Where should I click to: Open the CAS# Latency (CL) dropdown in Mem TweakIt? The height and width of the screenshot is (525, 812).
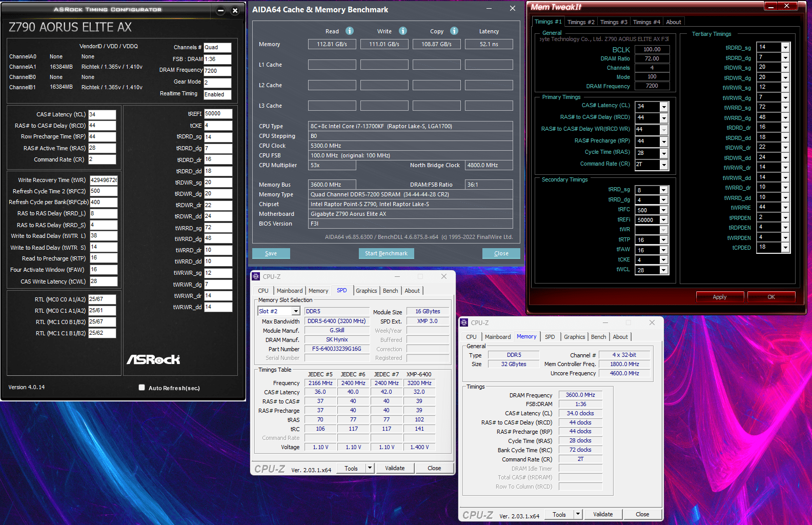click(664, 107)
